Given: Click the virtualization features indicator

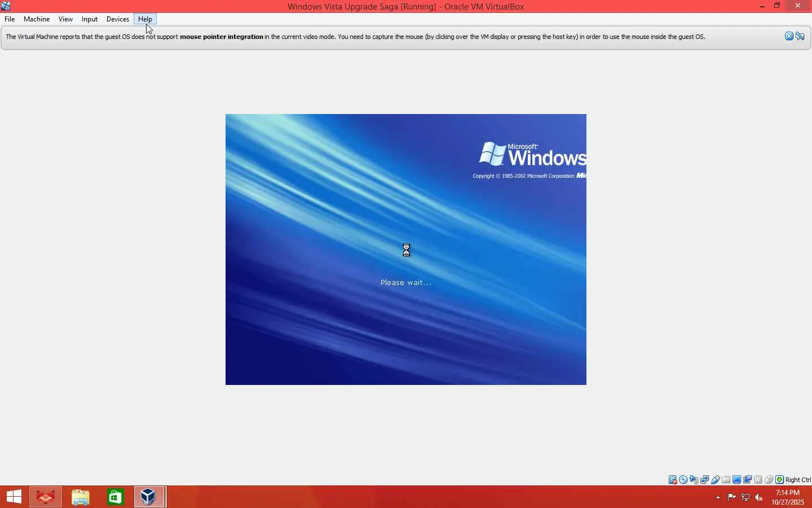Looking at the screenshot, I should [x=758, y=480].
